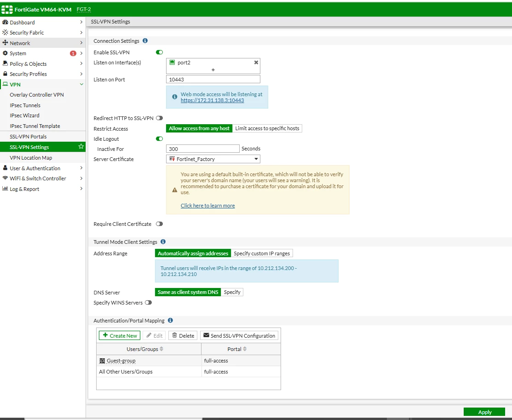Click Delete mapping button

183,335
